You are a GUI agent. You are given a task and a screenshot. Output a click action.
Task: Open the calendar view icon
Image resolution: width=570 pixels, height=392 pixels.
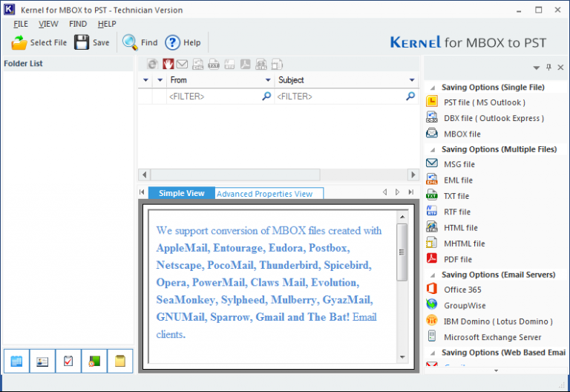16,362
